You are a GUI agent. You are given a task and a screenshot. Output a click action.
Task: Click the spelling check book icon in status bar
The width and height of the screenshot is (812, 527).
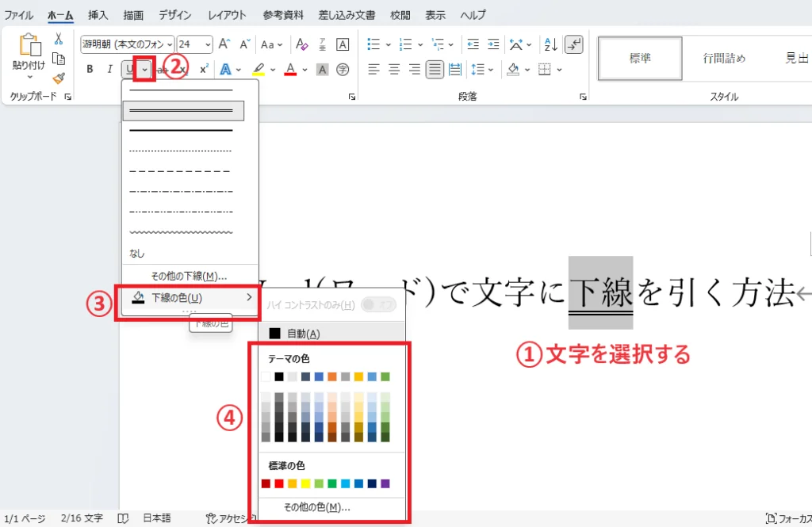click(x=123, y=518)
